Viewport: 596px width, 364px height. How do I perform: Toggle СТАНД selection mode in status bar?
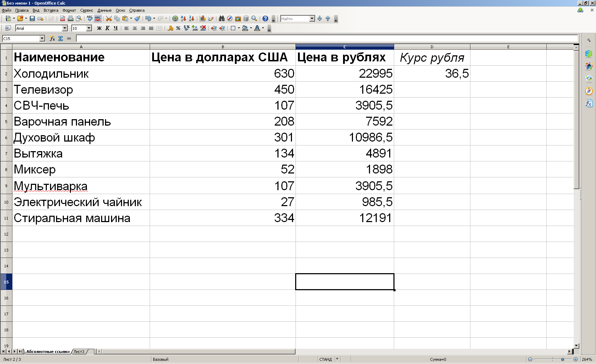pos(325,359)
